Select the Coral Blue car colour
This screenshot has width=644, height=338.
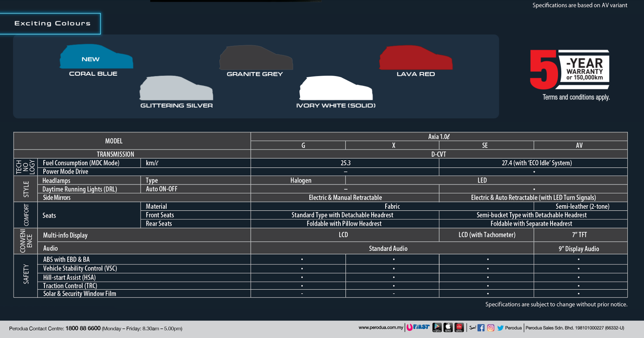click(x=96, y=57)
